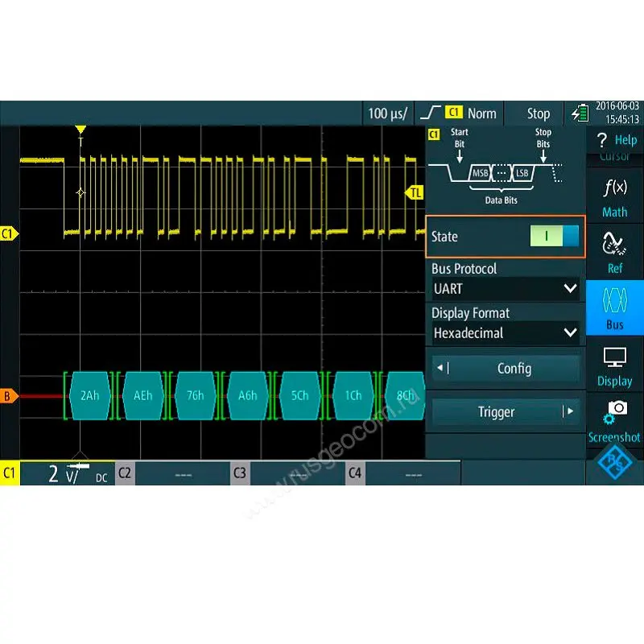Screen dimensions: 644x644
Task: Open the Math f(x) function menu
Action: (x=615, y=197)
